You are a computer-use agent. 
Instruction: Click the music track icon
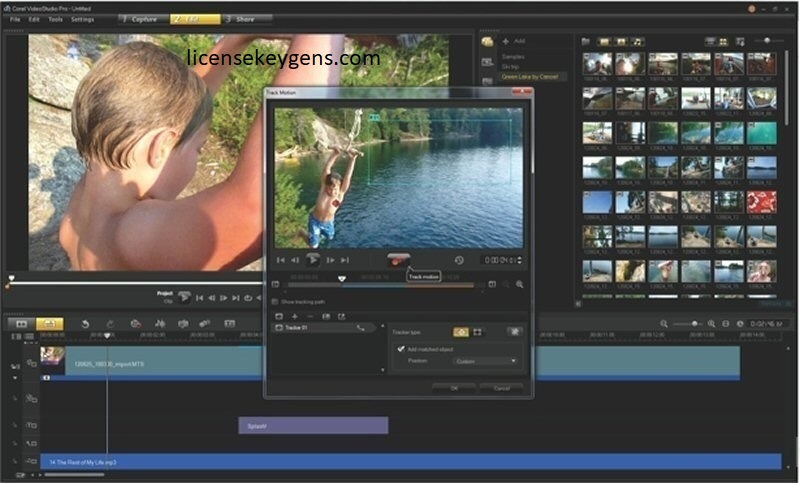click(31, 461)
